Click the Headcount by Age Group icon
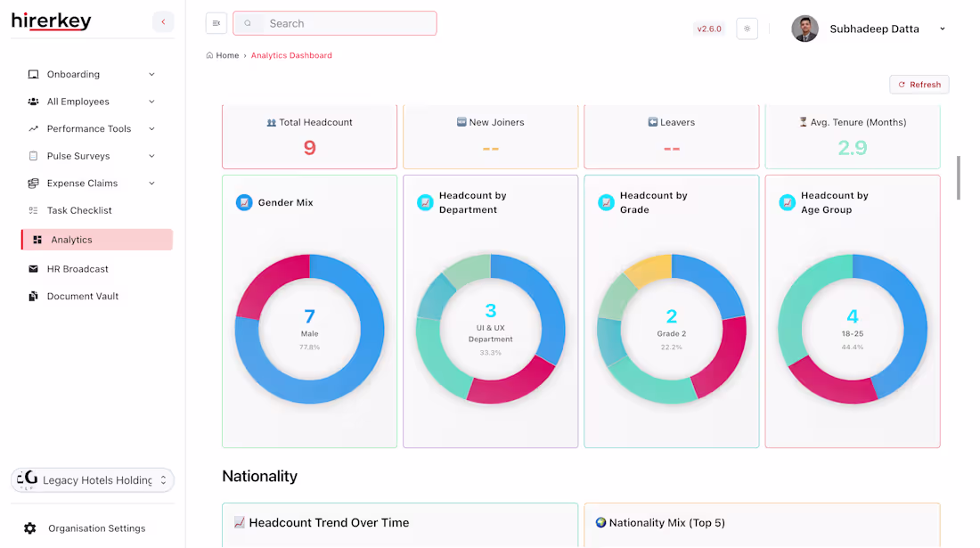 pos(788,202)
